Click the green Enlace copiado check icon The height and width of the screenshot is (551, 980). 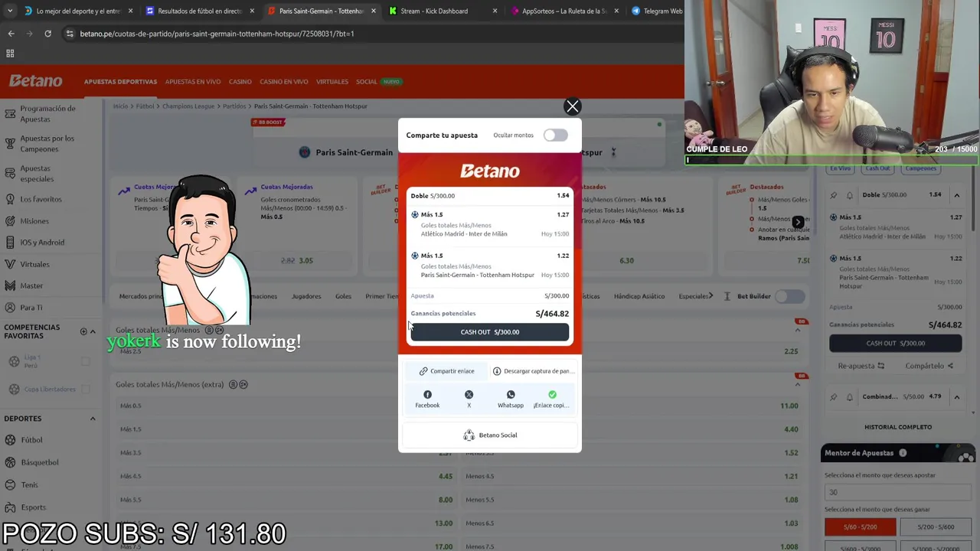click(x=552, y=395)
